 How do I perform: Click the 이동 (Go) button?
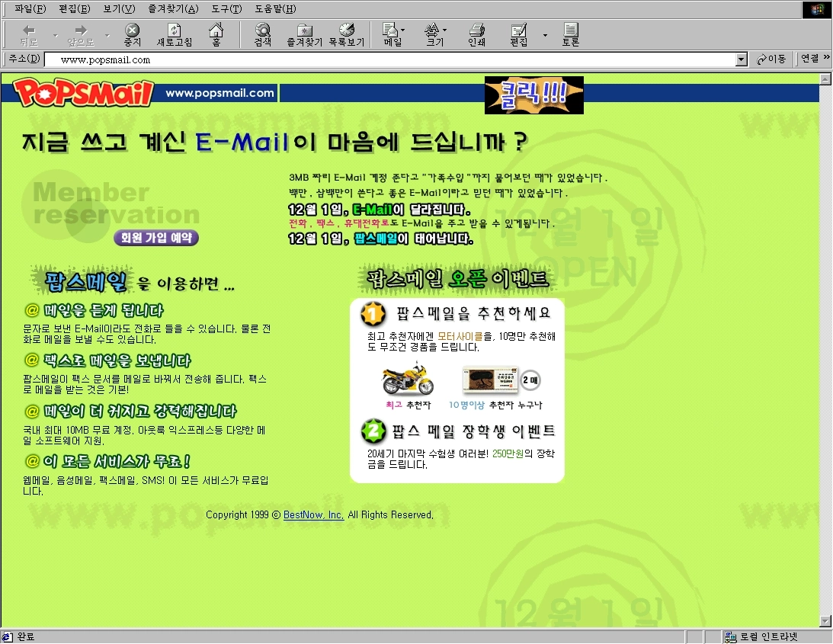[x=771, y=59]
